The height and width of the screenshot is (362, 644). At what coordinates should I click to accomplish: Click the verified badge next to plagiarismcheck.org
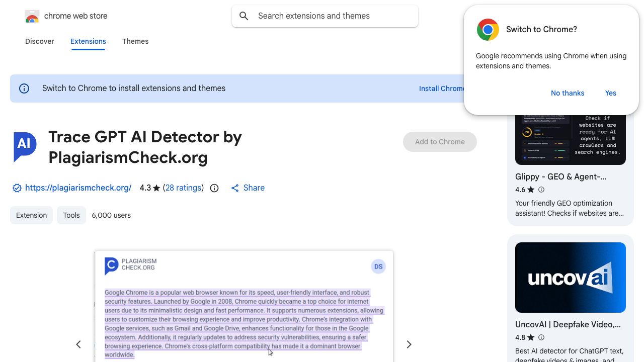pos(17,188)
